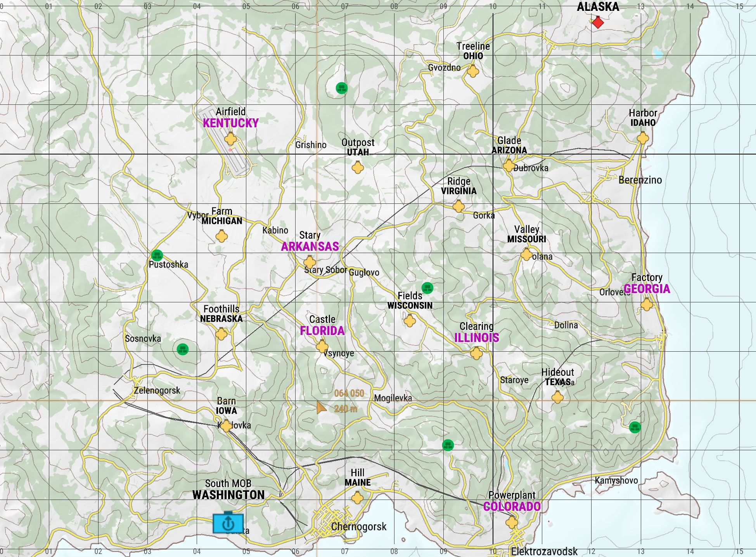Click the orange position arrow at 064 050
This screenshot has width=756, height=557.
pos(321,408)
